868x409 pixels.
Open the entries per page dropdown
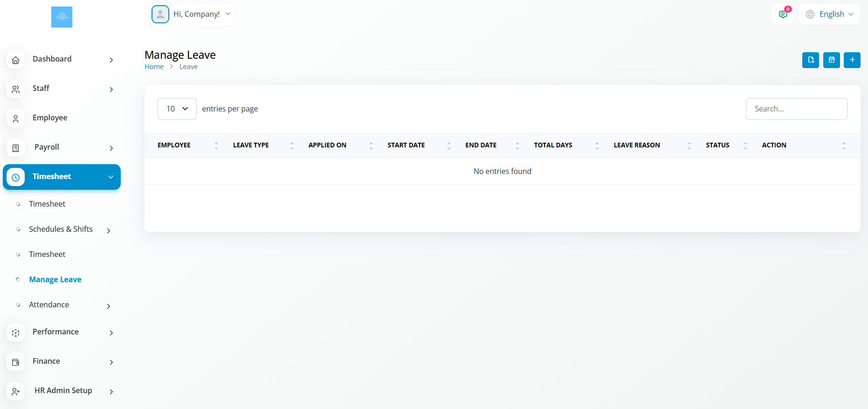click(177, 109)
